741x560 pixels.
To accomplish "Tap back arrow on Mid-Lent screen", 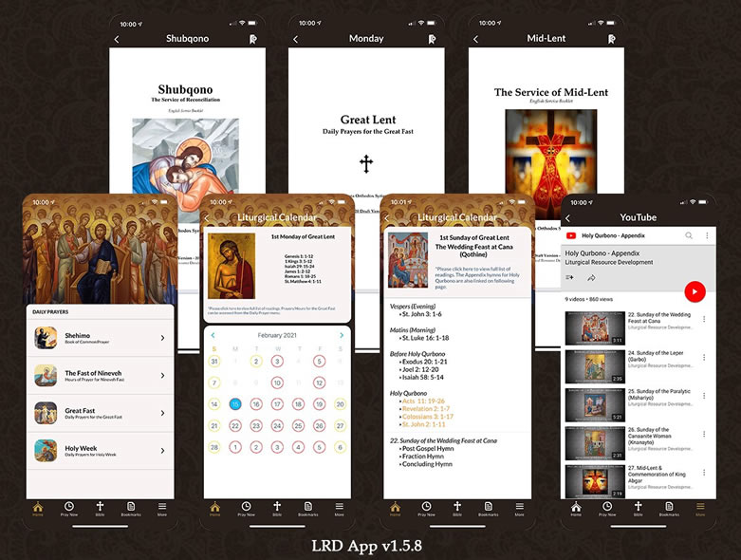I will point(475,39).
